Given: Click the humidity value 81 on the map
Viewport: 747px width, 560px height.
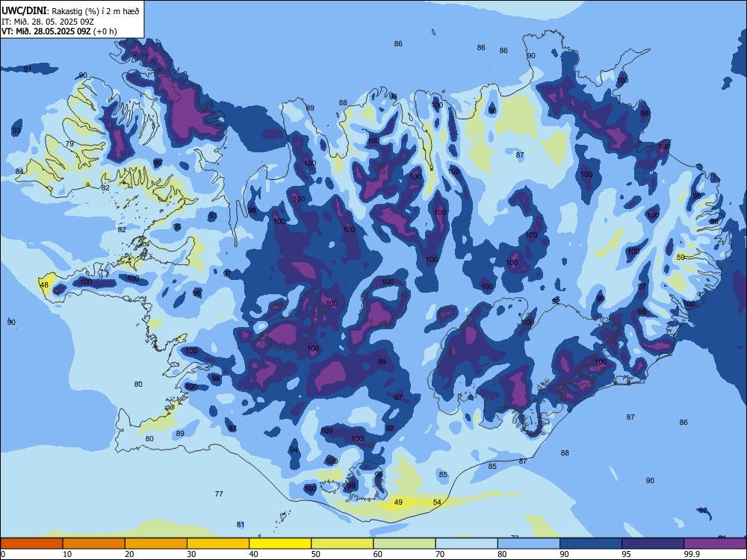Looking at the screenshot, I should [241, 525].
